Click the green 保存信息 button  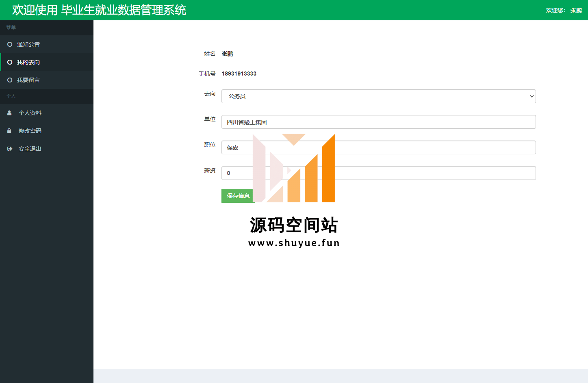238,196
